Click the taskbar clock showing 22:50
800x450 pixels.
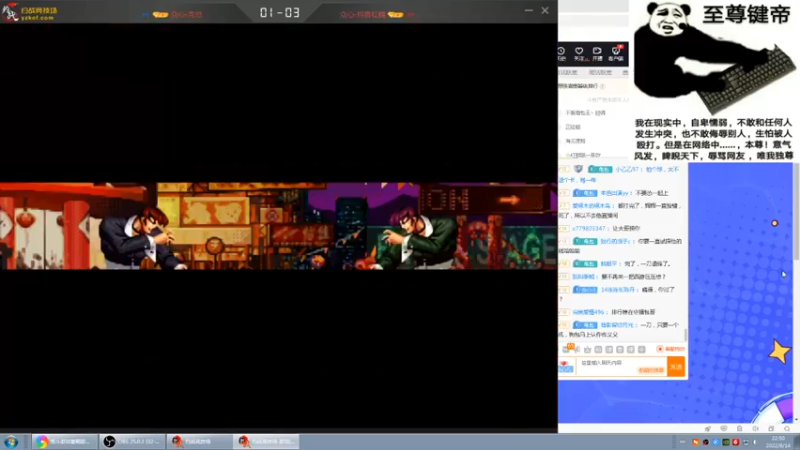point(778,442)
